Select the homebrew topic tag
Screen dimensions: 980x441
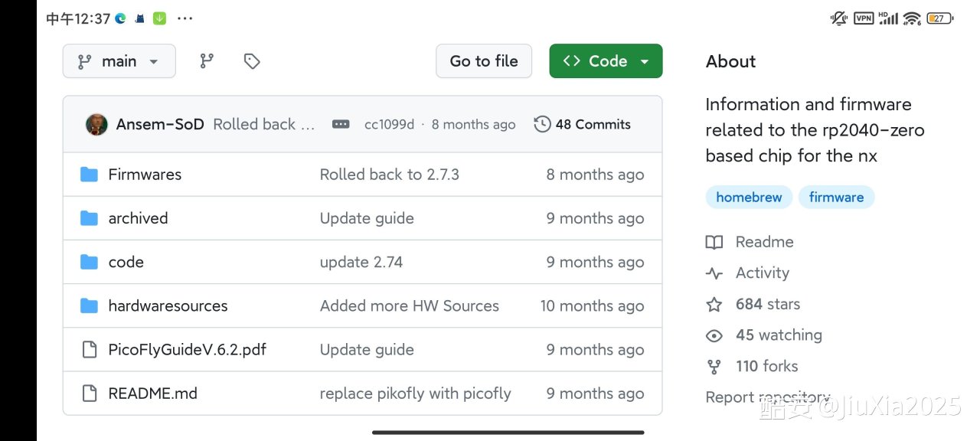tap(749, 198)
